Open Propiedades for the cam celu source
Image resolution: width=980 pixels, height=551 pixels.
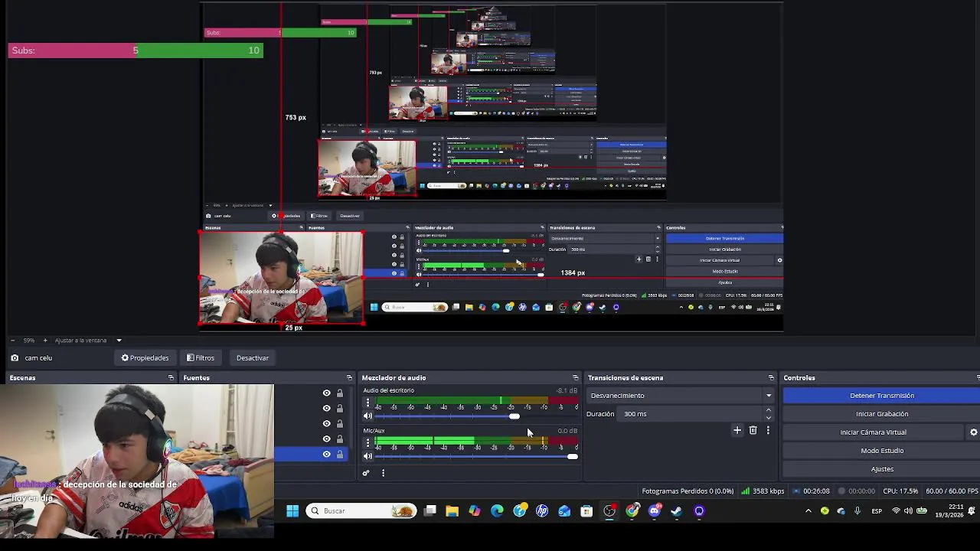(x=145, y=357)
